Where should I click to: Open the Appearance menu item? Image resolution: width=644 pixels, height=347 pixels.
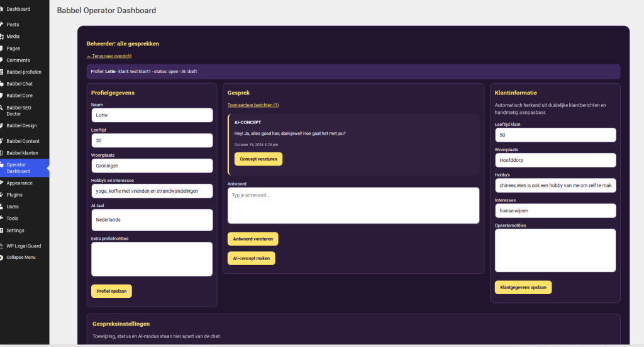25,183
